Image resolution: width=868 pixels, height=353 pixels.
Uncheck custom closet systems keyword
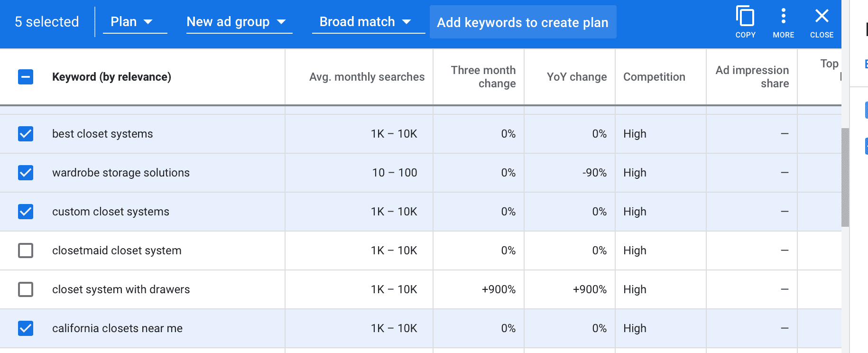[x=26, y=212]
